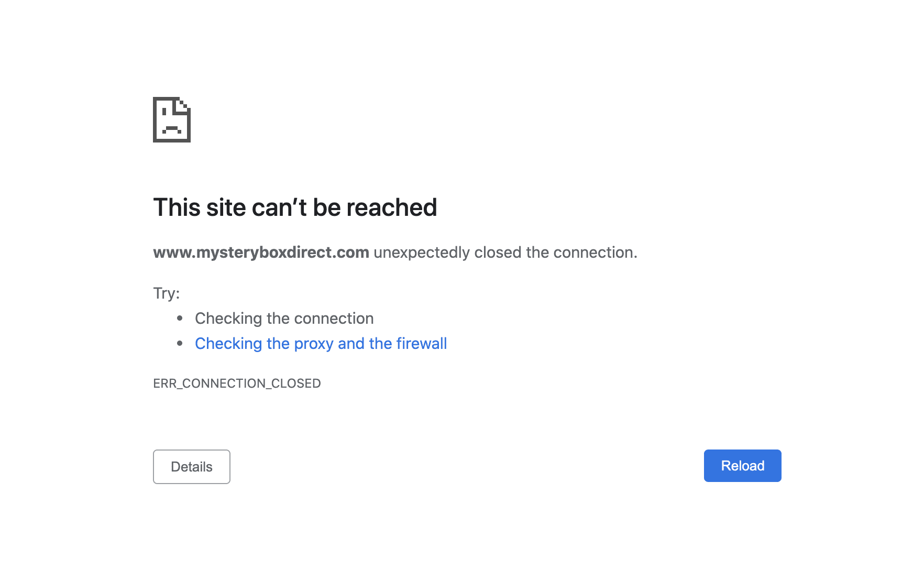924x570 pixels.
Task: Click the bullet before "Checking the connection"
Action: pos(180,318)
